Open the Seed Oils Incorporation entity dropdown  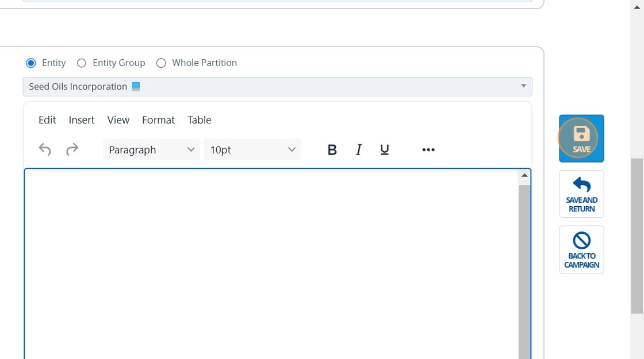(277, 87)
